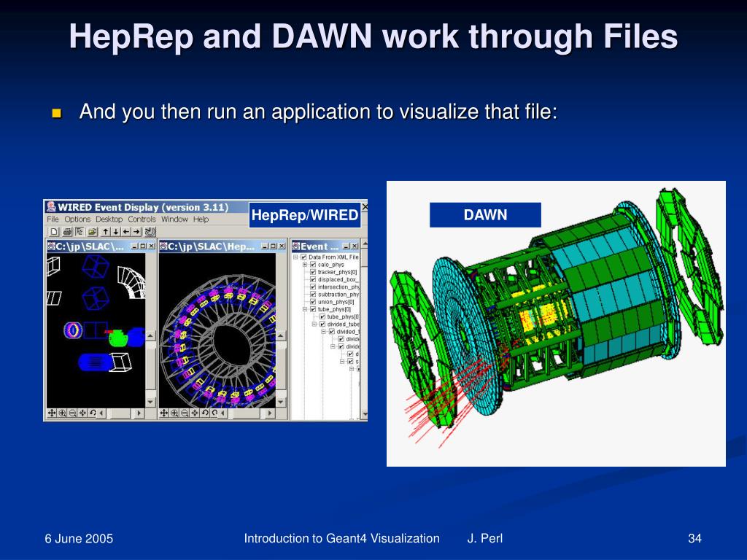Click the DAWN detector rendering image
This screenshot has height=560, width=747.
coord(556,323)
